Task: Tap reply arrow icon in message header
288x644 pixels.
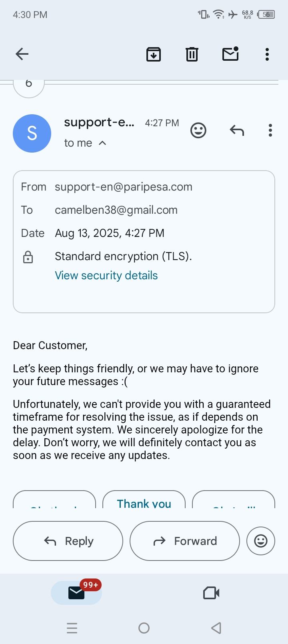Action: (x=237, y=130)
